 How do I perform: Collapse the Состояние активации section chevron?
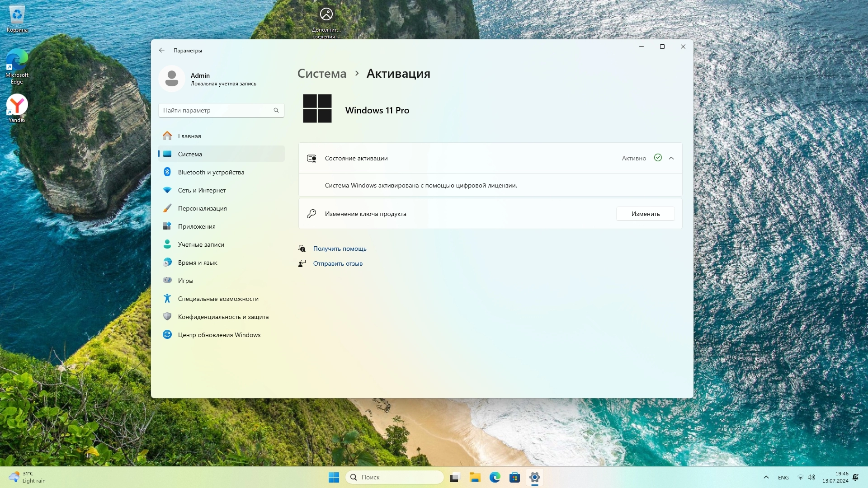[671, 158]
